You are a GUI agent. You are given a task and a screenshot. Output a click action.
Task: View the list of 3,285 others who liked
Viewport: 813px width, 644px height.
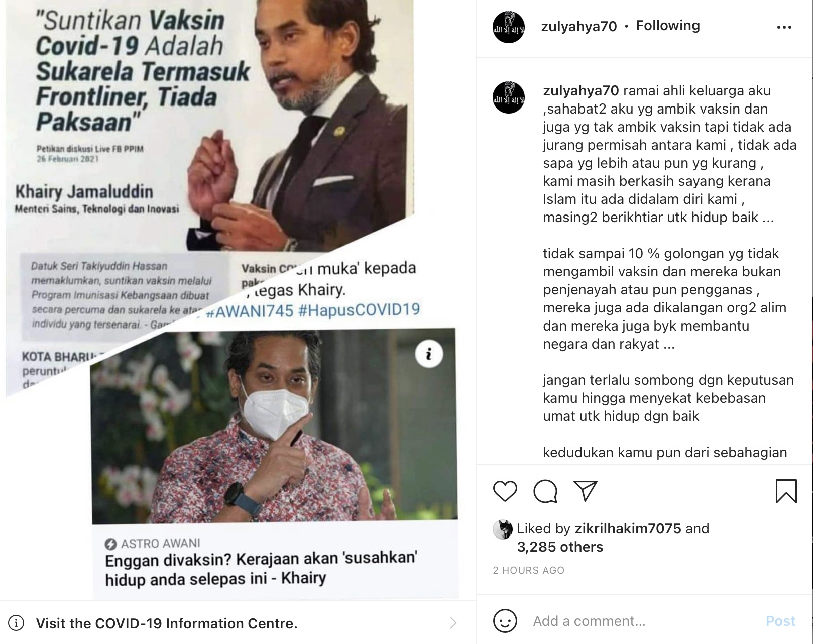560,547
